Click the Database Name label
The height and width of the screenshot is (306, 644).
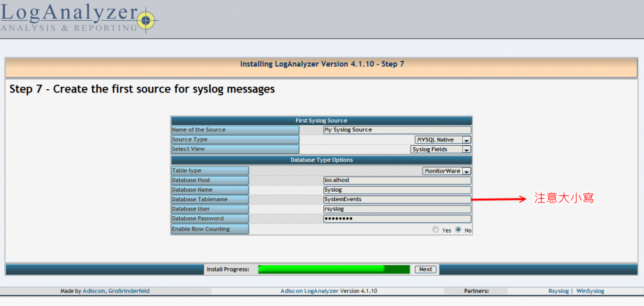click(210, 190)
